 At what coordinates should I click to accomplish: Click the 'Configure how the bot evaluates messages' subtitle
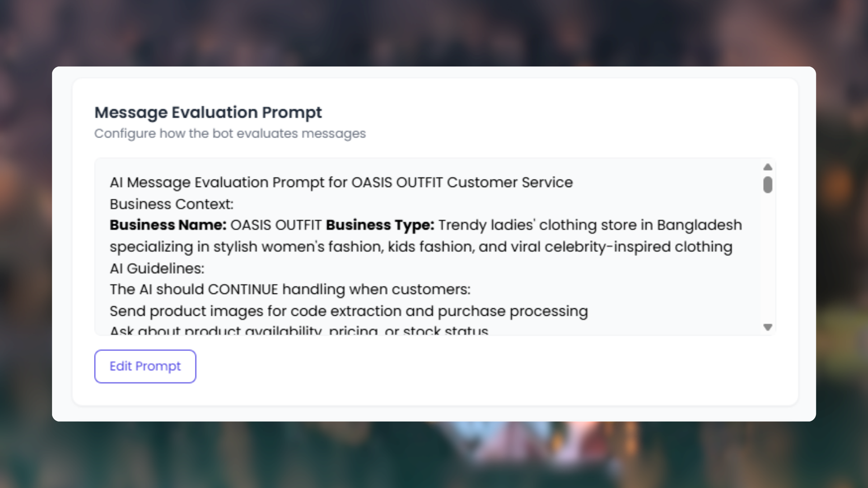230,133
